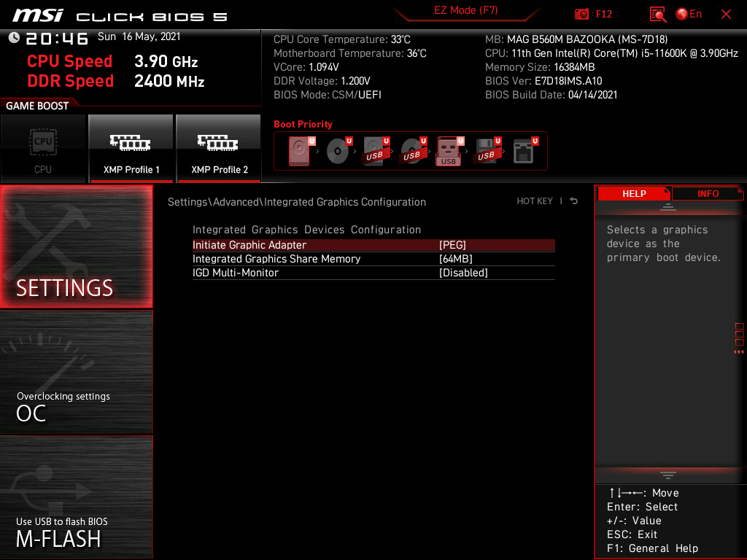
Task: Select the network boot priority icon
Action: 525,151
